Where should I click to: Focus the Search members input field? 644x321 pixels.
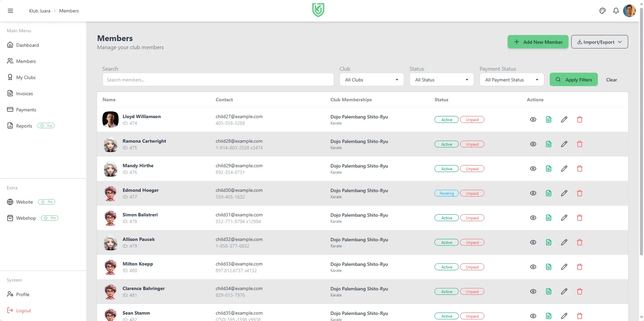[x=218, y=80]
